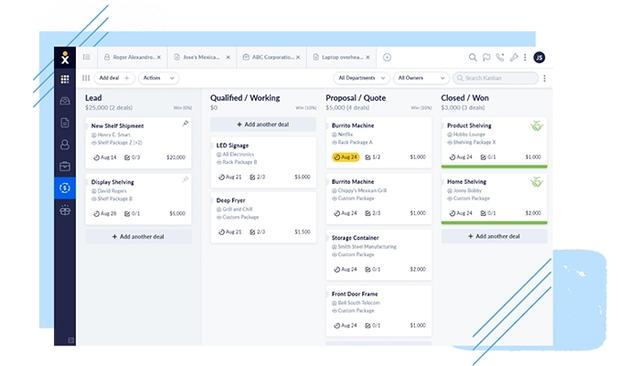Open the top bar three-dot menu
This screenshot has height=366, width=640.
click(525, 58)
